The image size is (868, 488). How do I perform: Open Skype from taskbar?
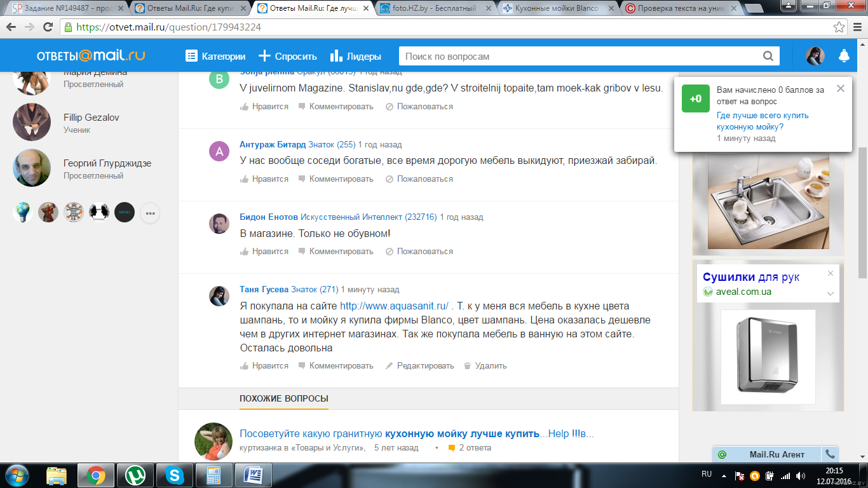pos(174,475)
